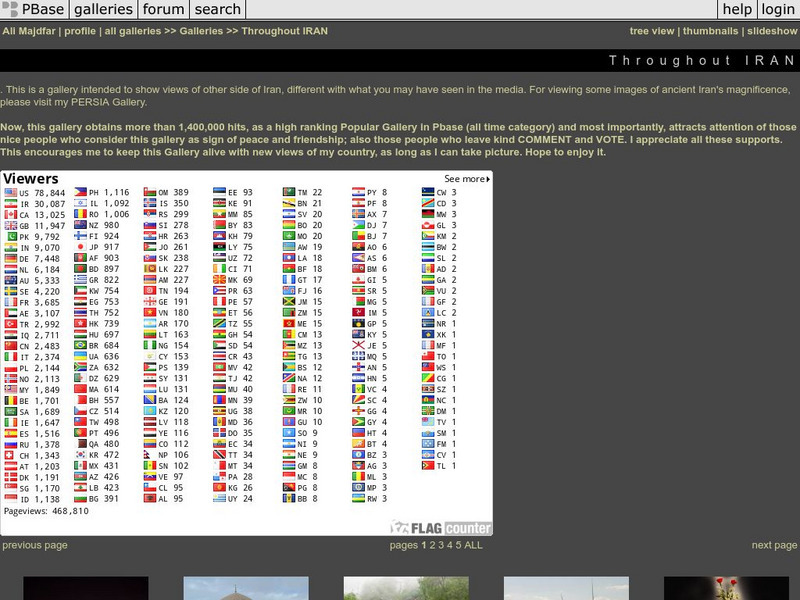Open the galleries menu
This screenshot has width=800, height=600.
pyautogui.click(x=103, y=10)
